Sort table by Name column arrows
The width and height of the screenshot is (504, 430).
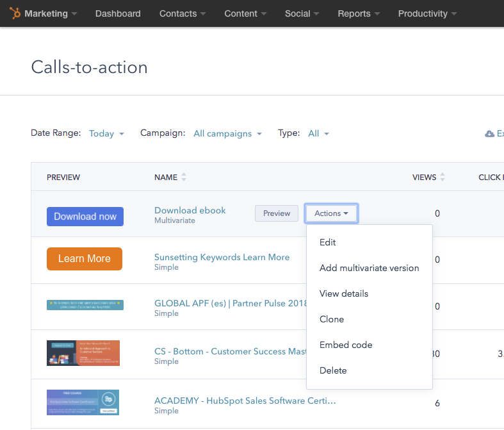tap(184, 178)
